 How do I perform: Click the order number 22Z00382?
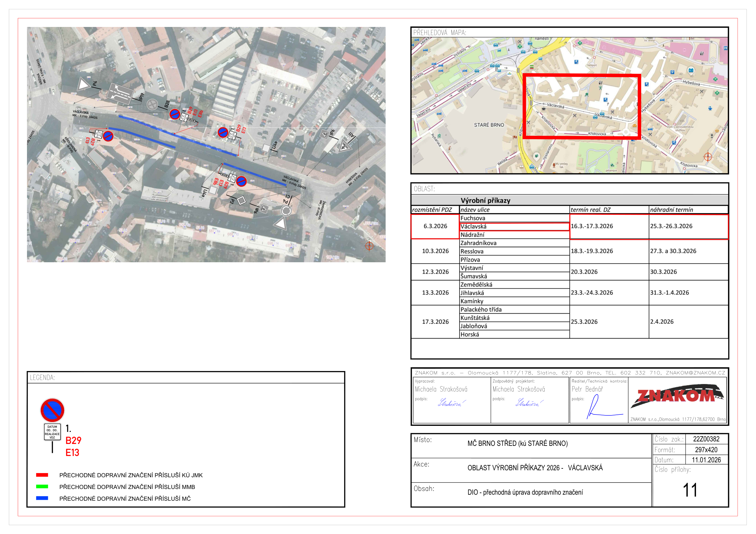click(x=706, y=439)
